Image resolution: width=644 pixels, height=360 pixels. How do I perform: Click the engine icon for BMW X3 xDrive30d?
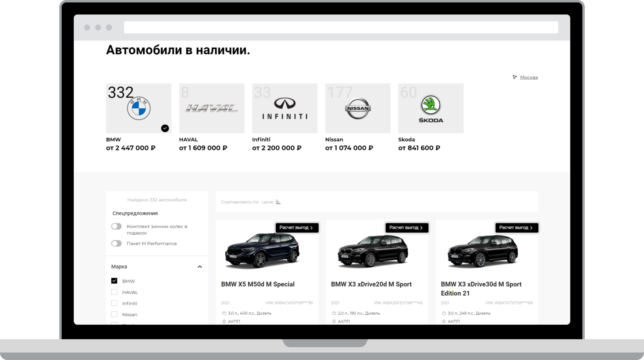[x=444, y=313]
